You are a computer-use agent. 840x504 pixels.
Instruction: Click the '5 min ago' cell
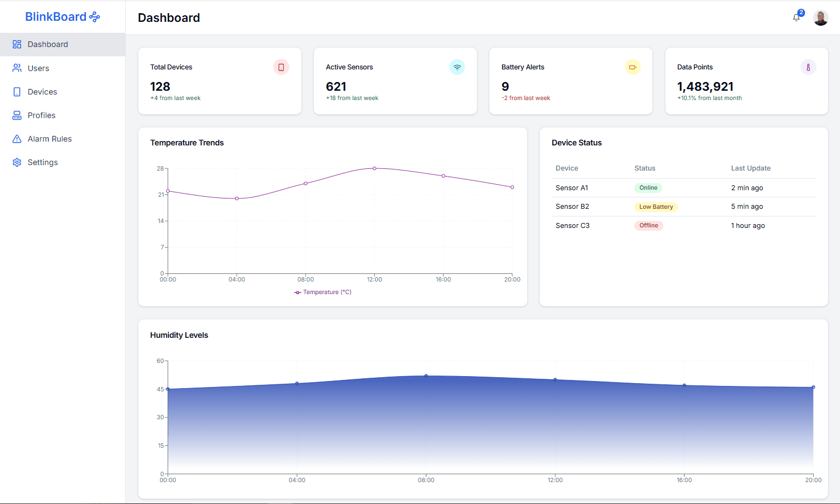coord(747,207)
